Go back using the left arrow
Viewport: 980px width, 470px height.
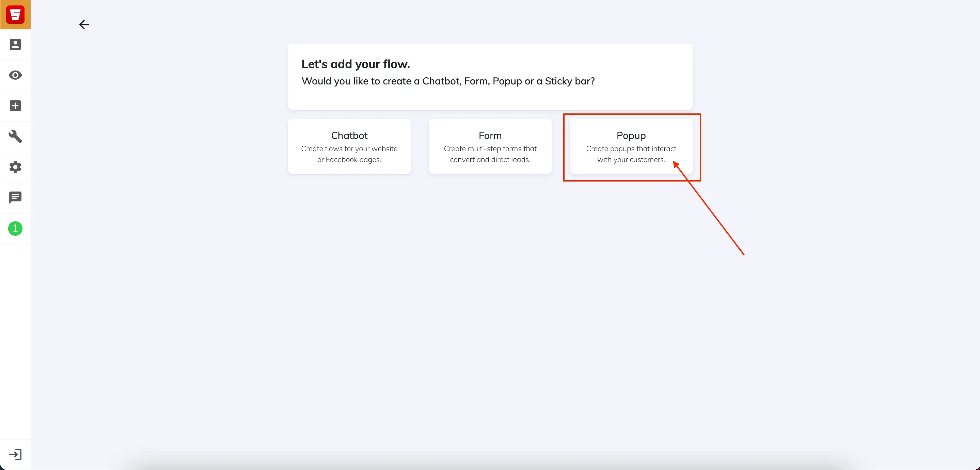coord(84,25)
